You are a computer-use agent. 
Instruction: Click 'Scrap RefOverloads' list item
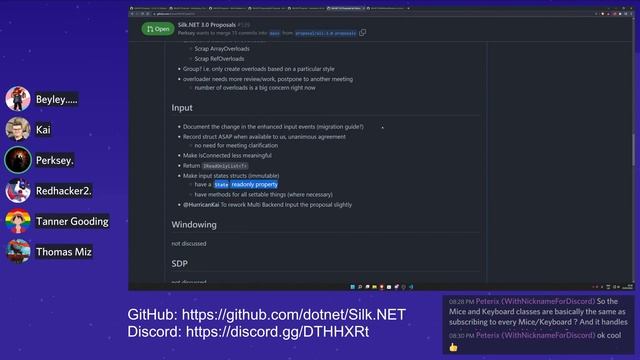tap(219, 59)
